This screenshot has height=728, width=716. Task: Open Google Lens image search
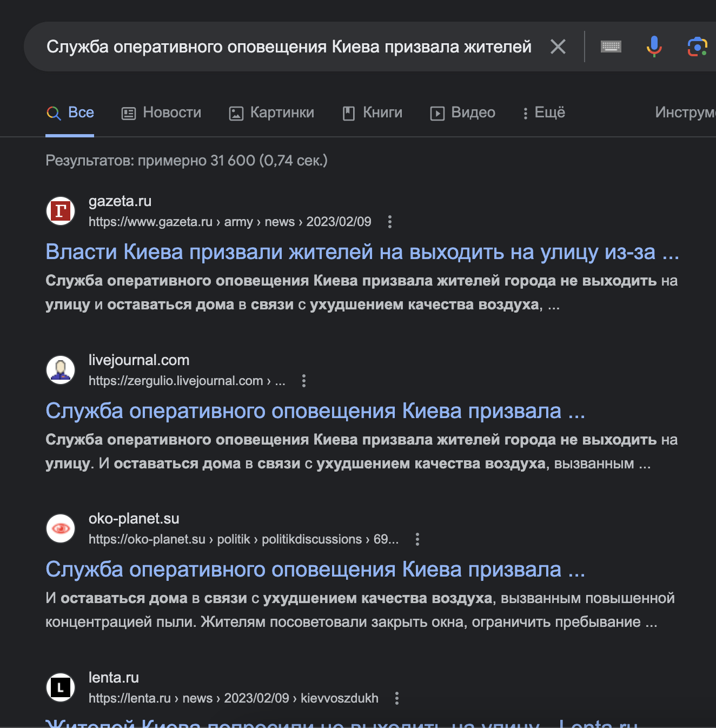coord(697,47)
